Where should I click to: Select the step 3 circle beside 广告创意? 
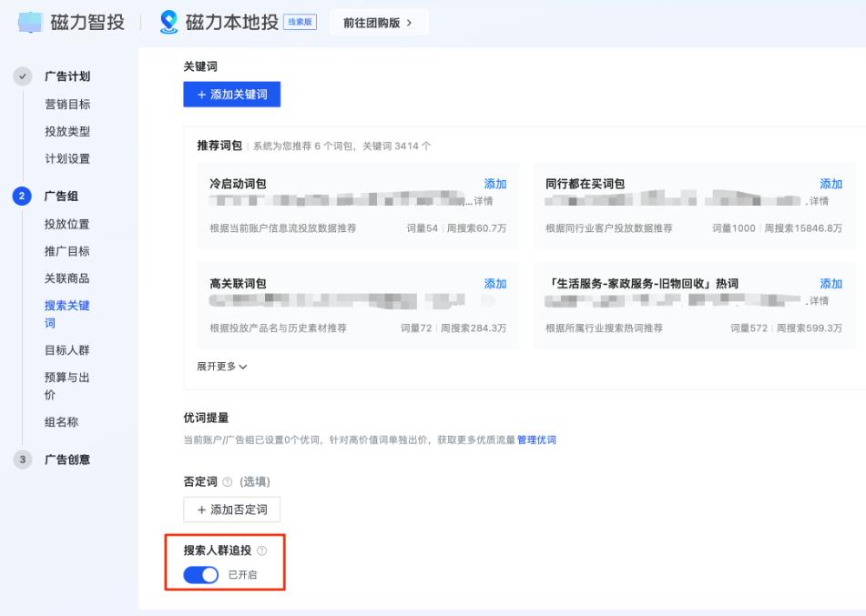pos(22,459)
